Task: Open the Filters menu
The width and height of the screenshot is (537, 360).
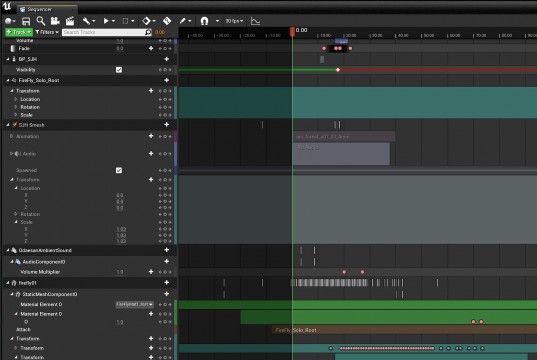Action: coord(47,32)
